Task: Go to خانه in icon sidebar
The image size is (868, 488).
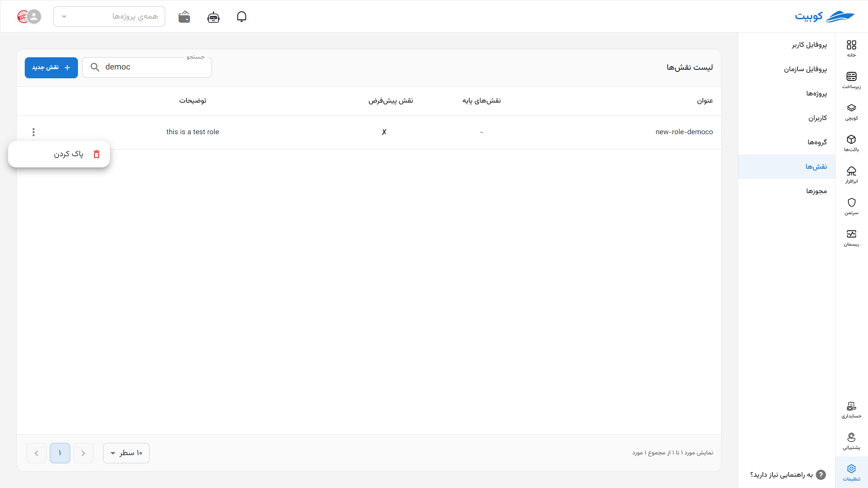Action: point(851,49)
